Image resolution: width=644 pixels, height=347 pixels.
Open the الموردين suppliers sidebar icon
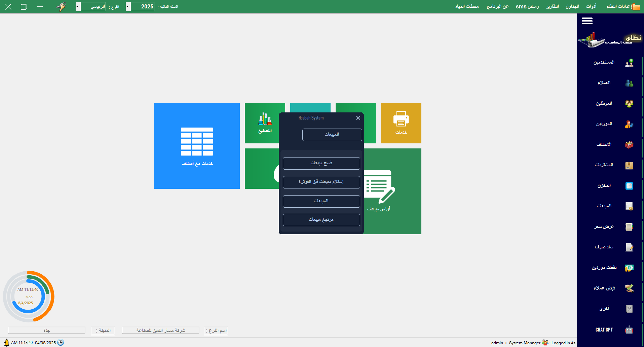pos(629,124)
